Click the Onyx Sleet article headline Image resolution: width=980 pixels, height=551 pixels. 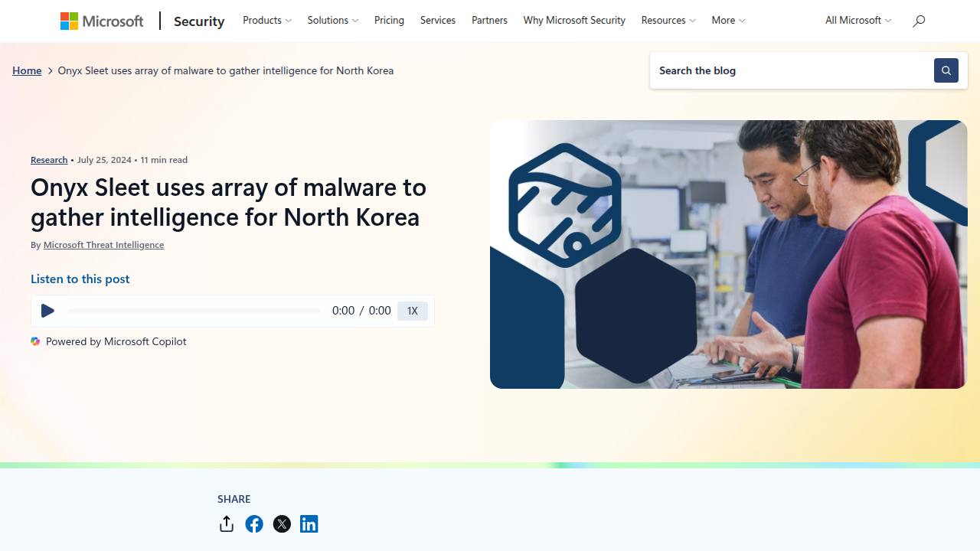coord(228,202)
